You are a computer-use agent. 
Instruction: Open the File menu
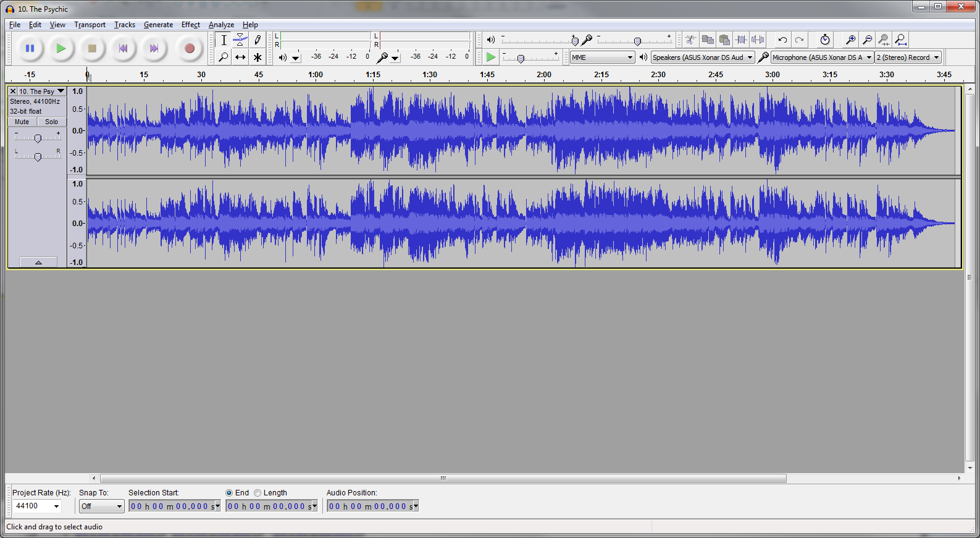coord(15,25)
